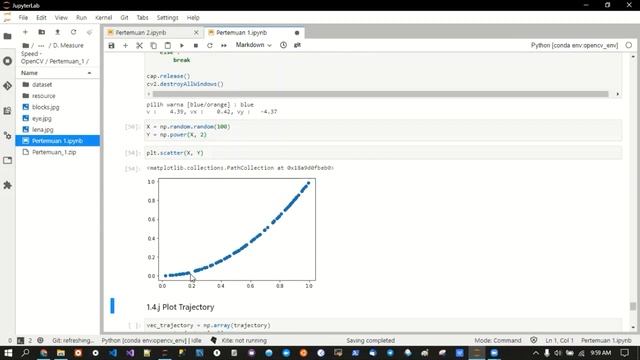
Task: Select Pertemuan 1.ipynb in file list
Action: [x=57, y=141]
